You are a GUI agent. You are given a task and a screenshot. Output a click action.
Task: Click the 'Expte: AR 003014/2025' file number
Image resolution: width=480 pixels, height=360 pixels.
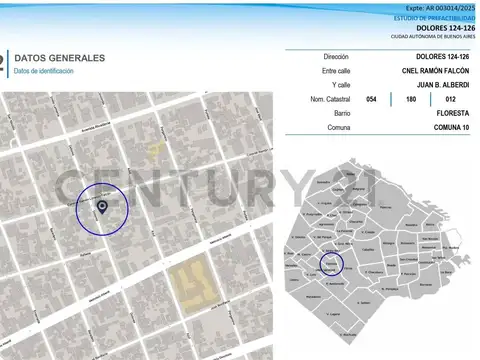click(x=440, y=8)
